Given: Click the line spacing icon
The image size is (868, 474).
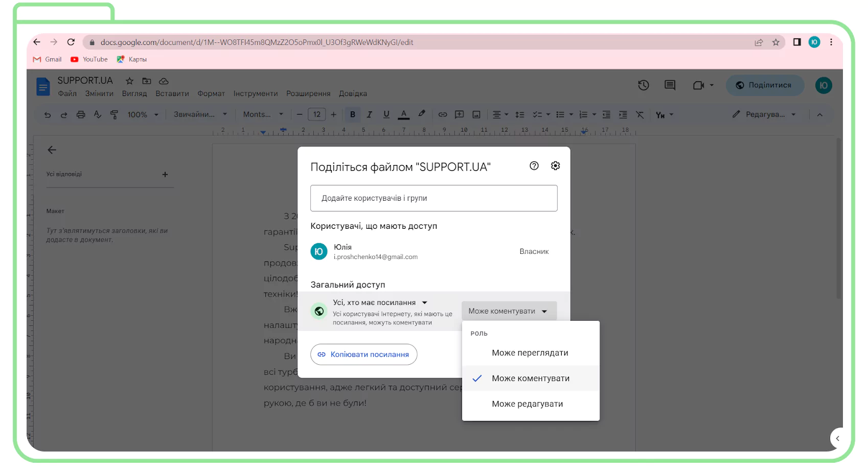Looking at the screenshot, I should click(x=520, y=114).
